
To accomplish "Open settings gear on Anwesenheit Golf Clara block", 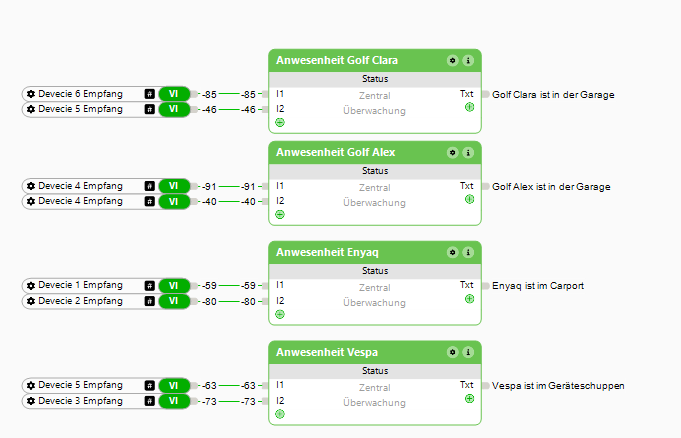I will pos(452,60).
